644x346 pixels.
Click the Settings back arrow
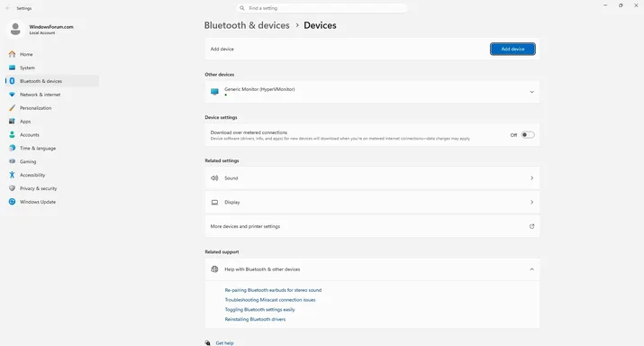point(8,8)
